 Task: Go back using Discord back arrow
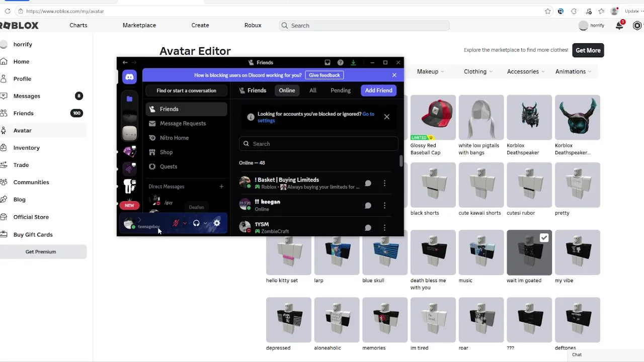pos(125,62)
